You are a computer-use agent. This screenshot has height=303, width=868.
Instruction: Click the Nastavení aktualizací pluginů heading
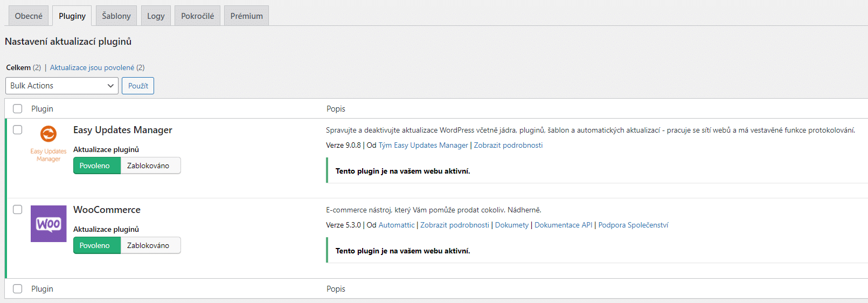[x=68, y=42]
